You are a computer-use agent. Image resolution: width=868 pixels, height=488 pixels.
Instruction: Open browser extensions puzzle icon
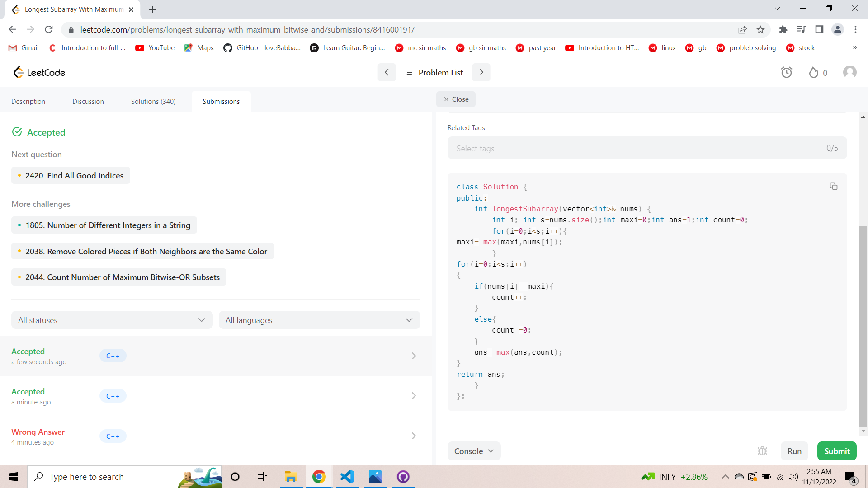pos(783,29)
